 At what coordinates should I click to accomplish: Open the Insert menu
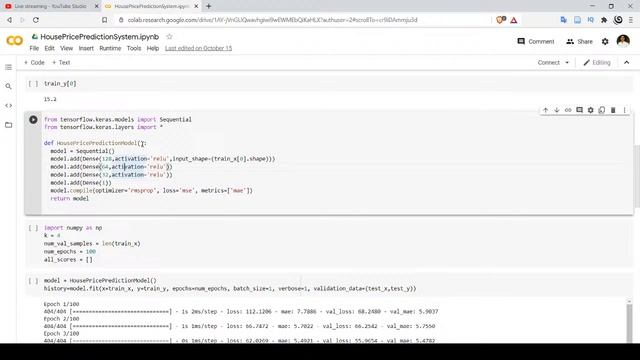86,48
